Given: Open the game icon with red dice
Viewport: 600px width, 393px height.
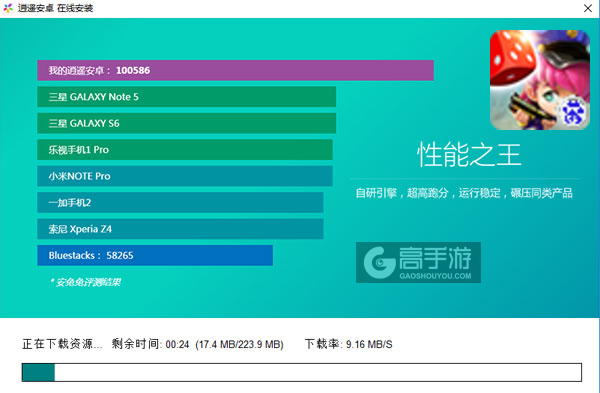Looking at the screenshot, I should point(540,80).
